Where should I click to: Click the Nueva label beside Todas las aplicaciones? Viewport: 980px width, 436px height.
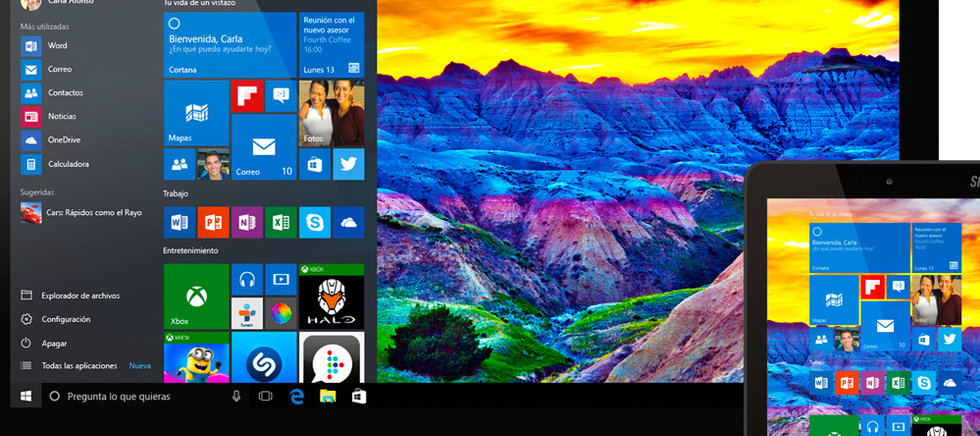[140, 365]
